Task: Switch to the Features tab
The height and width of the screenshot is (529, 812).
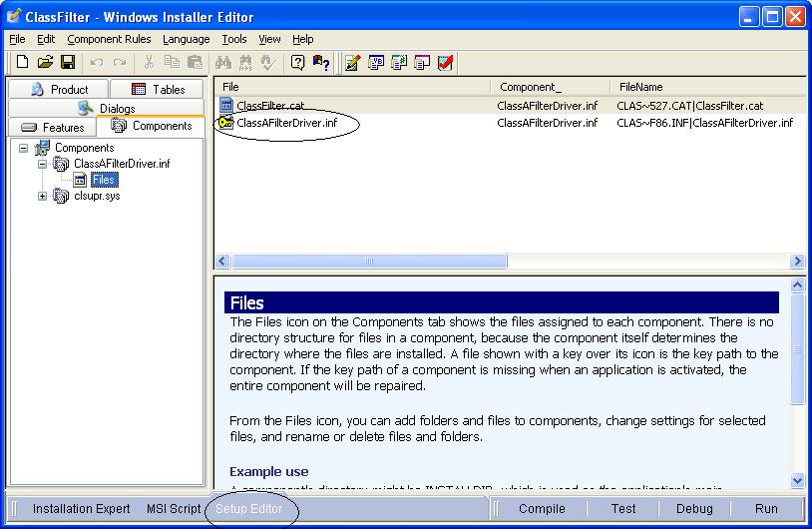Action: (52, 127)
